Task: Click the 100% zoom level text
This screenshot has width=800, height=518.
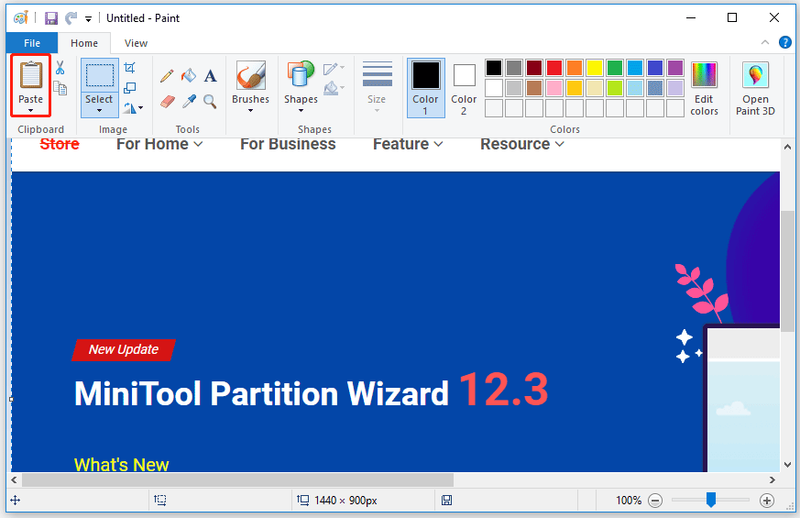Action: pos(629,501)
